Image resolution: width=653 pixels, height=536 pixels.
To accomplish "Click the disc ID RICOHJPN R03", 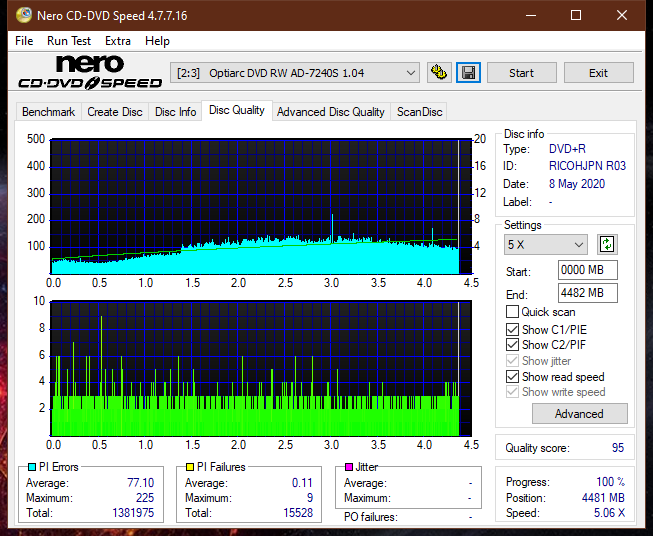I will (587, 166).
